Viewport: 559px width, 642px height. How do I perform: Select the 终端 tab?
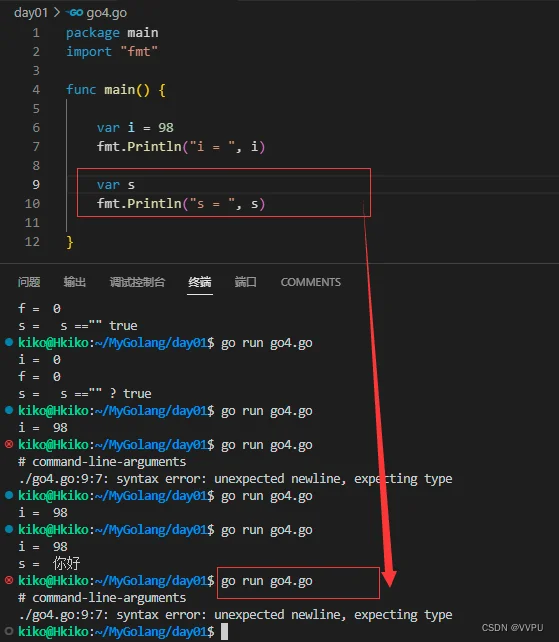[x=200, y=282]
